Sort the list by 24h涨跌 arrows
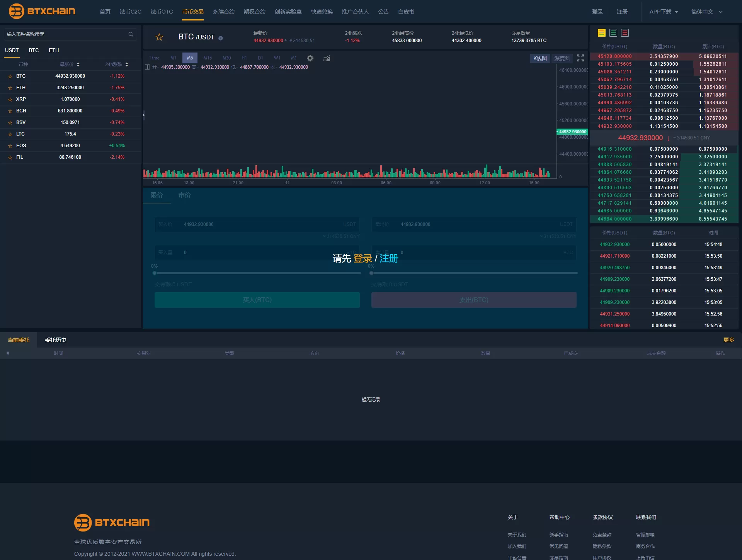Viewport: 742px width, 560px height. tap(127, 64)
